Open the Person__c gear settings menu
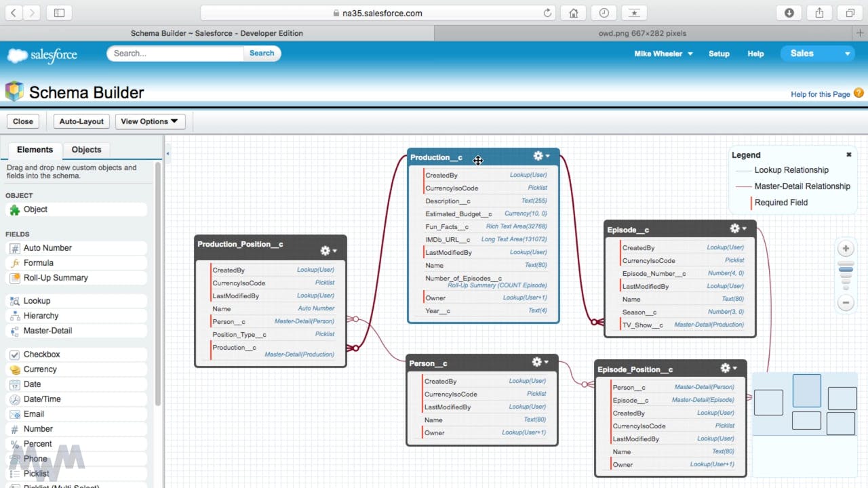Screen dimensions: 868x488 click(540, 363)
